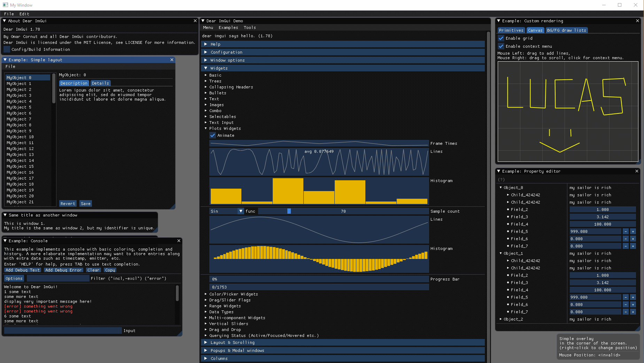The width and height of the screenshot is (644, 363).
Task: Expand the Columns header
Action: tap(343, 358)
